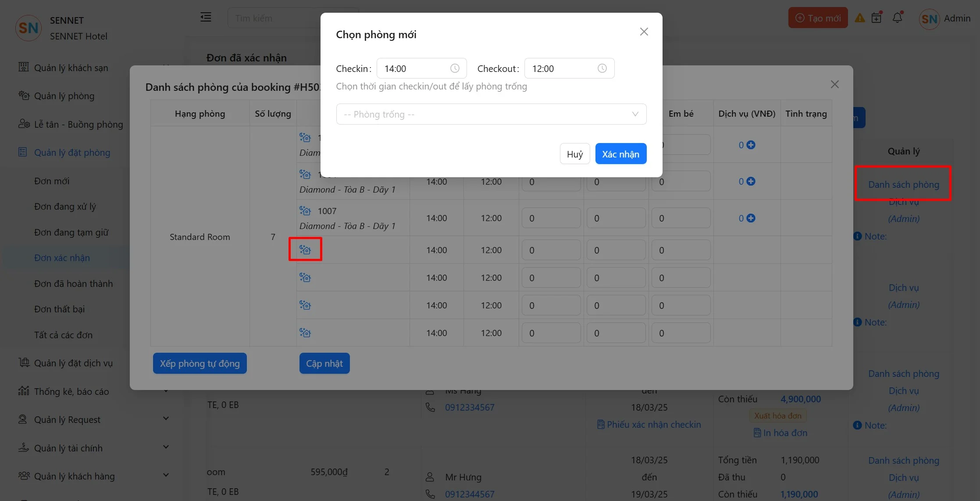Open the Đơn đang xử lý menu item

tap(65, 207)
